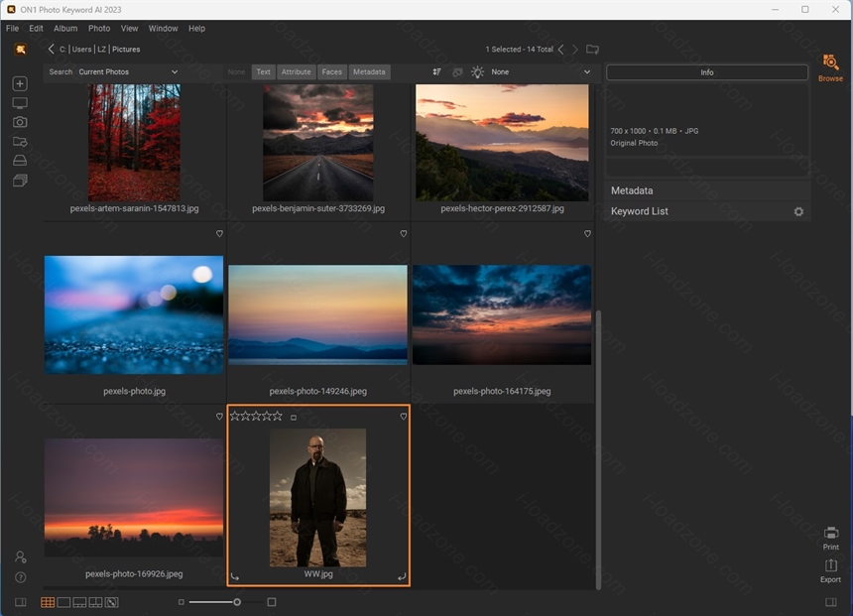853x616 pixels.
Task: Click LZ in the breadcrumb path
Action: pyautogui.click(x=102, y=49)
